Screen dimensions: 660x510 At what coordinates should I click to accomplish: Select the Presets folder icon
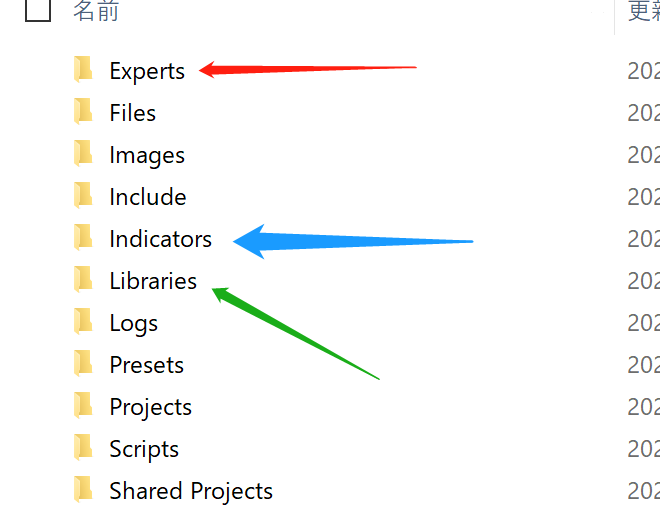tap(83, 364)
